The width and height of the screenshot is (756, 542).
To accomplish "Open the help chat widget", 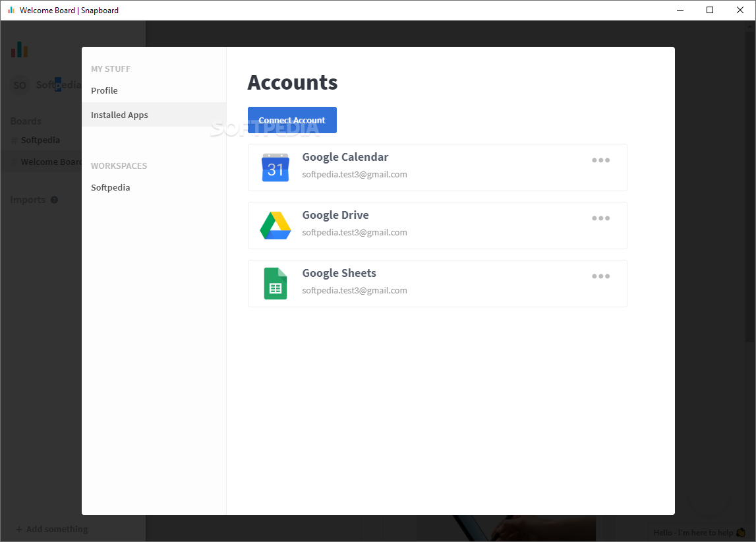I will (x=699, y=532).
